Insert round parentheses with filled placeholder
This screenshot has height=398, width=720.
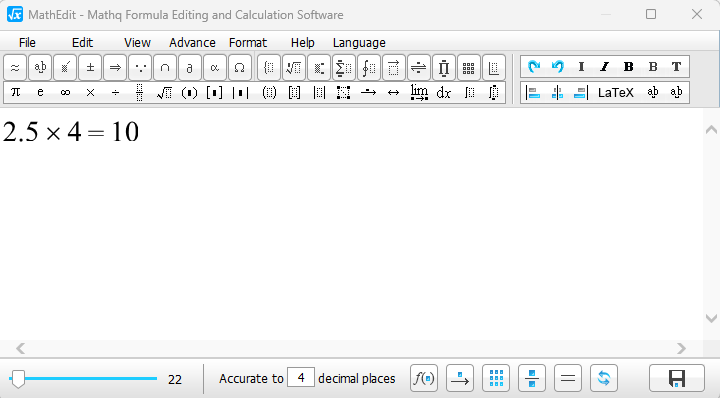tap(189, 92)
